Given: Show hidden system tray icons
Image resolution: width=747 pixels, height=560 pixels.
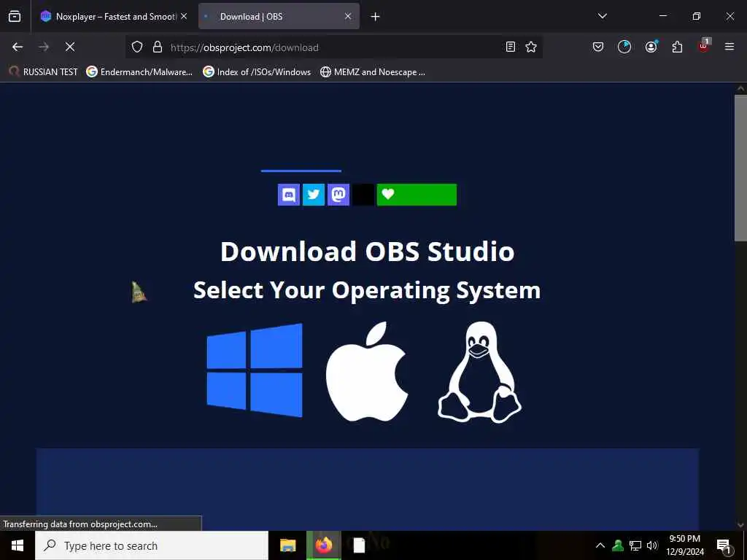Looking at the screenshot, I should coord(600,545).
